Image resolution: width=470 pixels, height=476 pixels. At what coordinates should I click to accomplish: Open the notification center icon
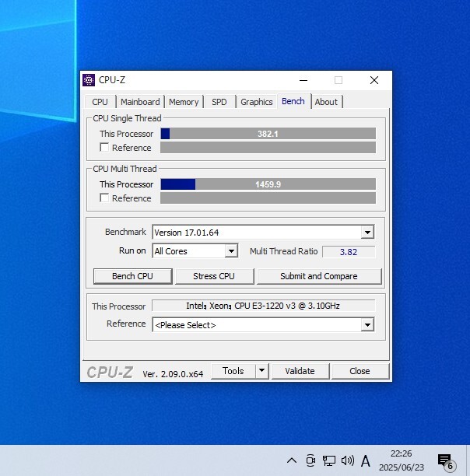tap(447, 462)
